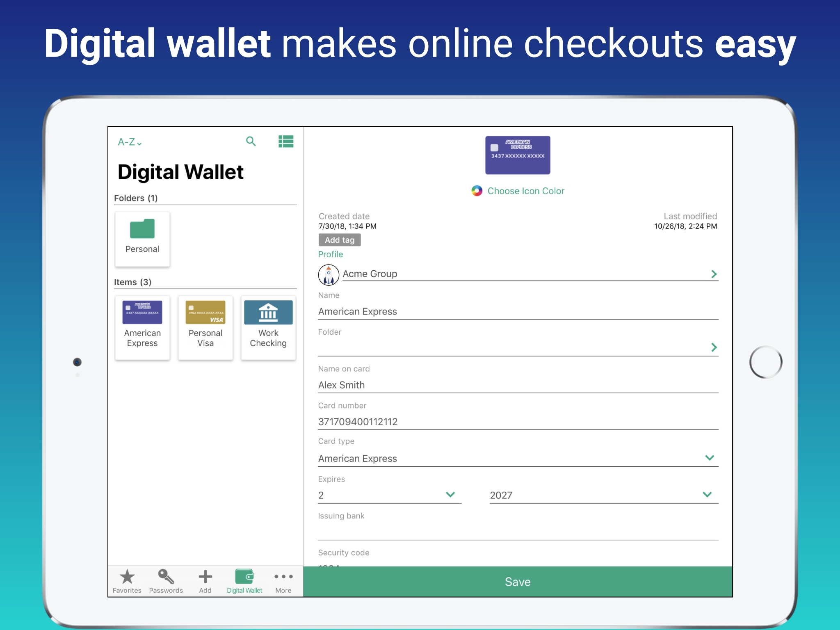Click the Add tag button
This screenshot has width=840, height=630.
tap(340, 240)
